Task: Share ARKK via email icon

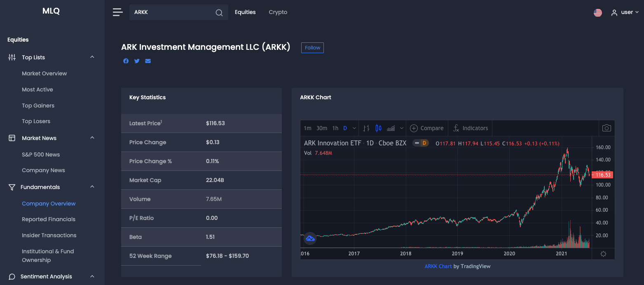Action: (148, 61)
